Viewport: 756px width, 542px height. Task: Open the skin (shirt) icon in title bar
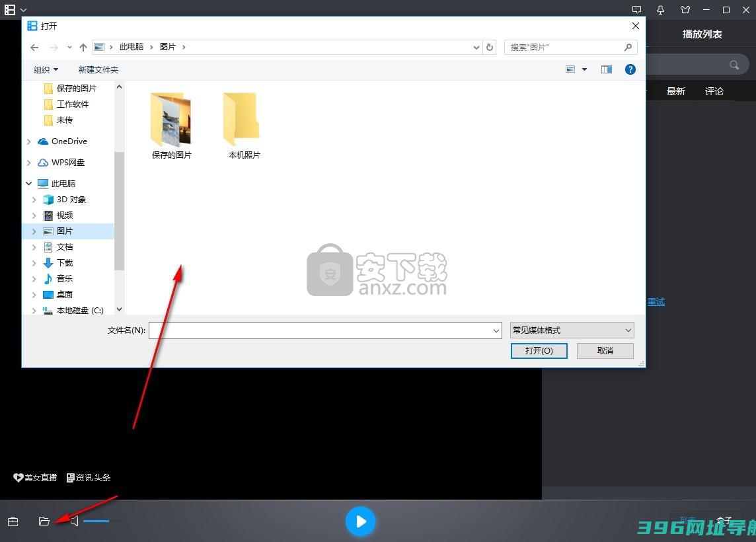point(685,10)
